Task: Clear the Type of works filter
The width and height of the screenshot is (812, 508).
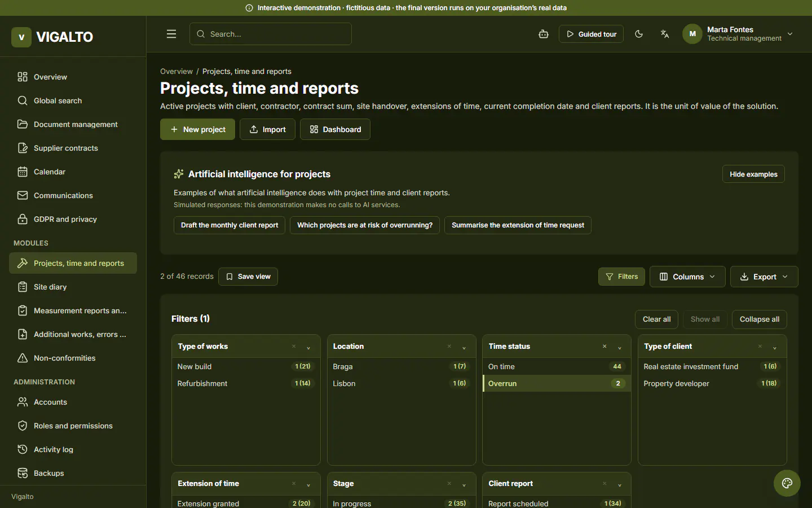Action: (294, 347)
